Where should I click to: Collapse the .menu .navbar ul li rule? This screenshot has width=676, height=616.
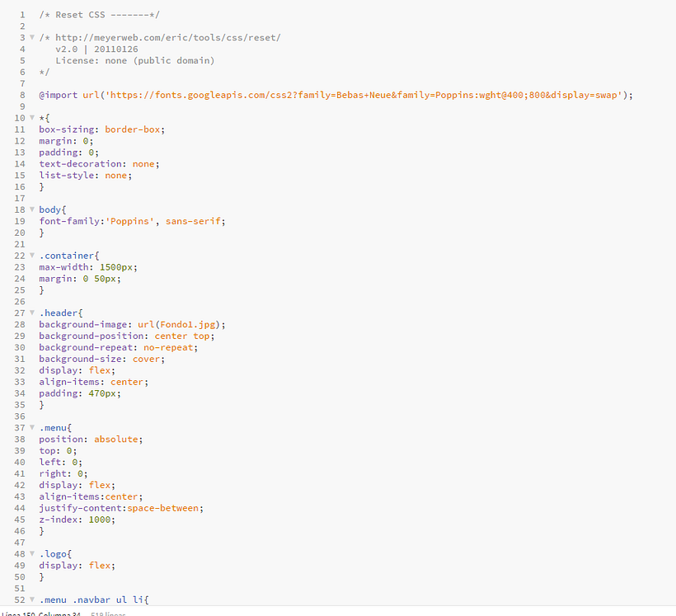point(31,600)
